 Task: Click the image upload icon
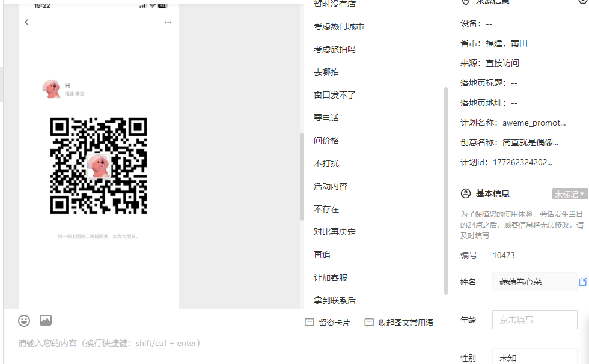click(46, 320)
